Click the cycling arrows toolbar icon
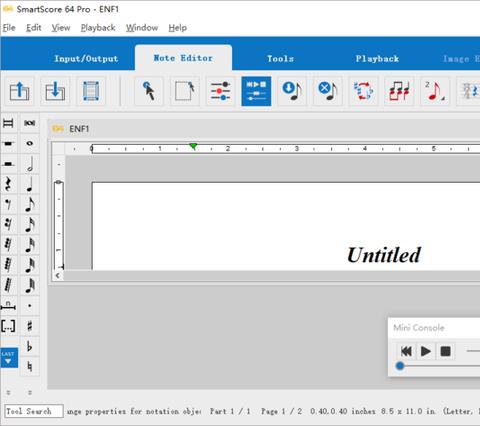The image size is (480, 426). pyautogui.click(x=363, y=91)
